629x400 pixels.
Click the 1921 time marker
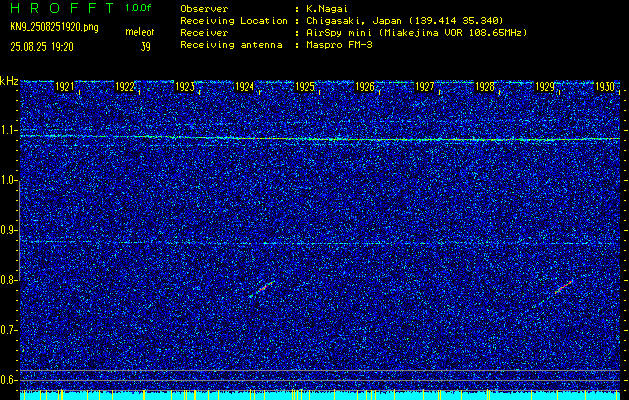coord(64,87)
